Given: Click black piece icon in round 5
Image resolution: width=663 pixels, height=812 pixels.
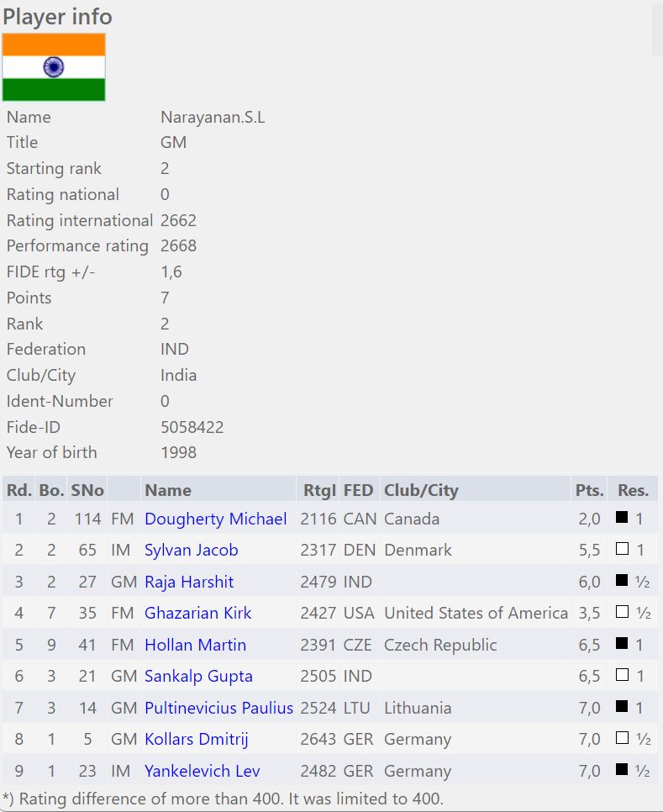Looking at the screenshot, I should point(622,644).
